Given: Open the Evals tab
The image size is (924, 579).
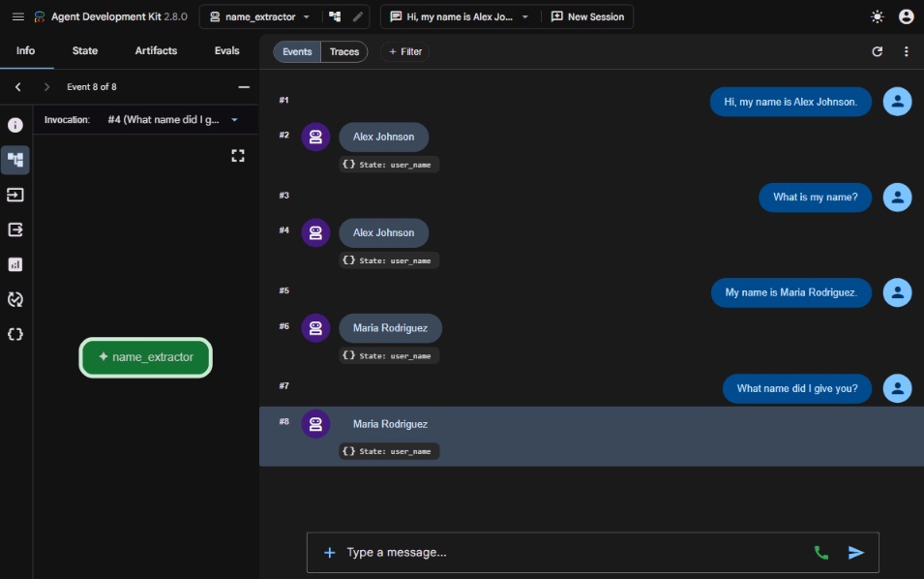Looking at the screenshot, I should pyautogui.click(x=226, y=50).
